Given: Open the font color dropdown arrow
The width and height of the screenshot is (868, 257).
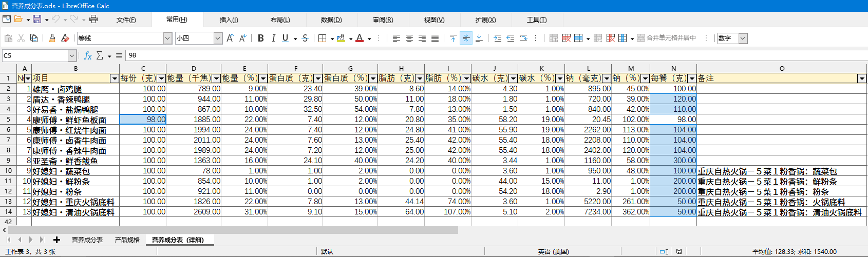Looking at the screenshot, I should (x=369, y=38).
